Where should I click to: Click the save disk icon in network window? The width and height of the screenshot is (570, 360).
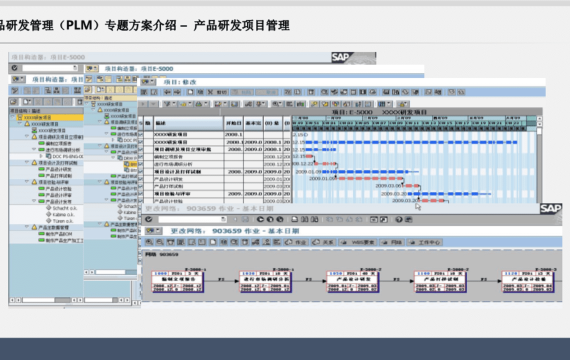[245, 219]
